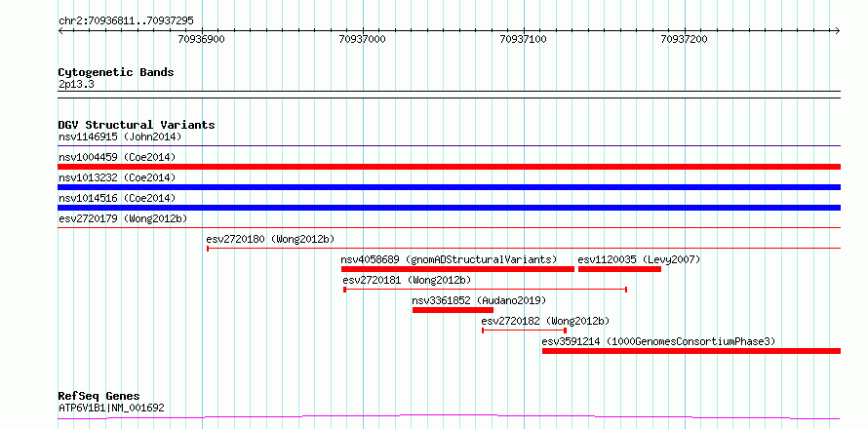
Task: Open esv1120035 (Levy2007) label
Action: [640, 259]
